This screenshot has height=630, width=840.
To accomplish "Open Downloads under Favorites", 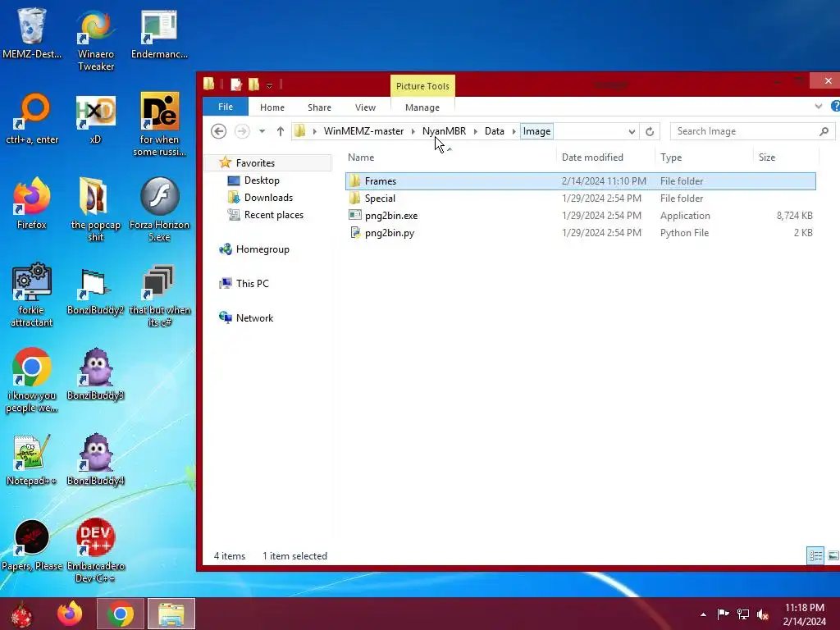I will pyautogui.click(x=268, y=198).
